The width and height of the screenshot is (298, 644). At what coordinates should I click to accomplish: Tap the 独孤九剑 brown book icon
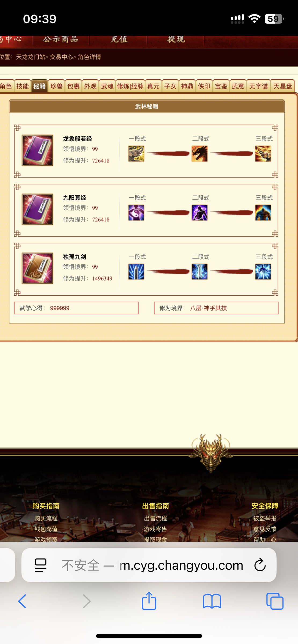[x=37, y=268]
